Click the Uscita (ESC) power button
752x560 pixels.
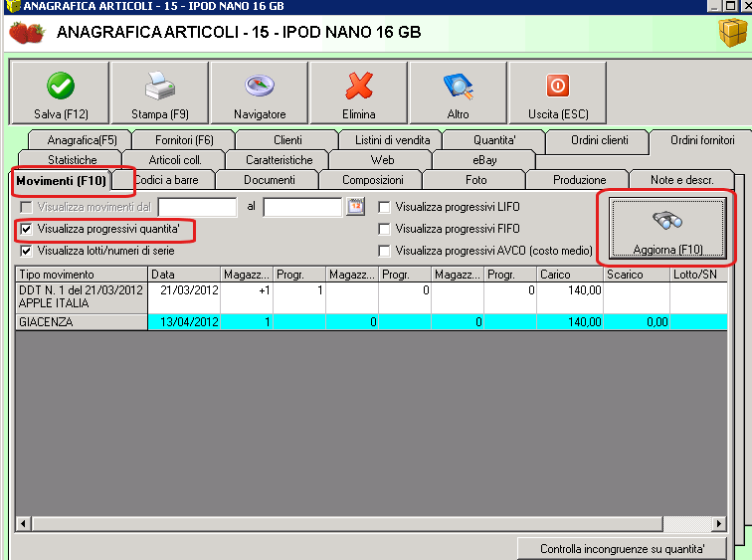point(558,93)
